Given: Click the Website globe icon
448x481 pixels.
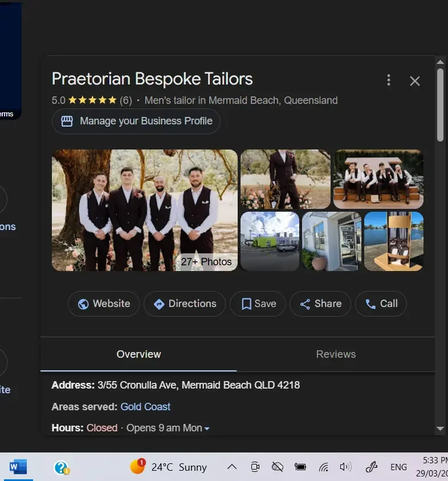Looking at the screenshot, I should [x=83, y=304].
